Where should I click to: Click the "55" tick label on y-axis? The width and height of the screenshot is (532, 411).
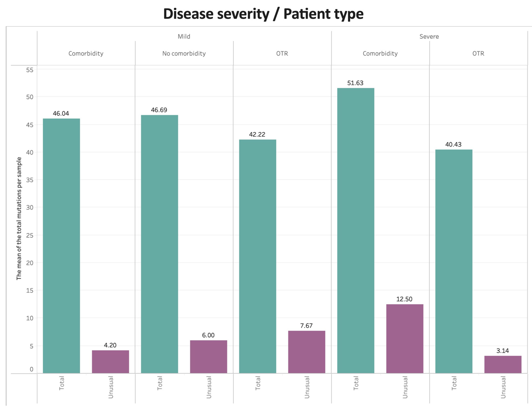[x=30, y=70]
